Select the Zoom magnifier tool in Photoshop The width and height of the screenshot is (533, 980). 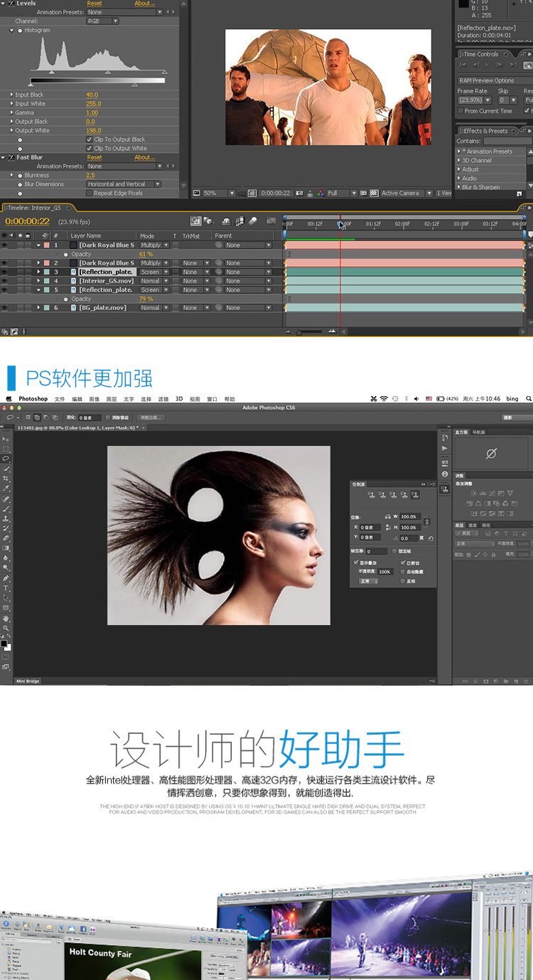6,628
